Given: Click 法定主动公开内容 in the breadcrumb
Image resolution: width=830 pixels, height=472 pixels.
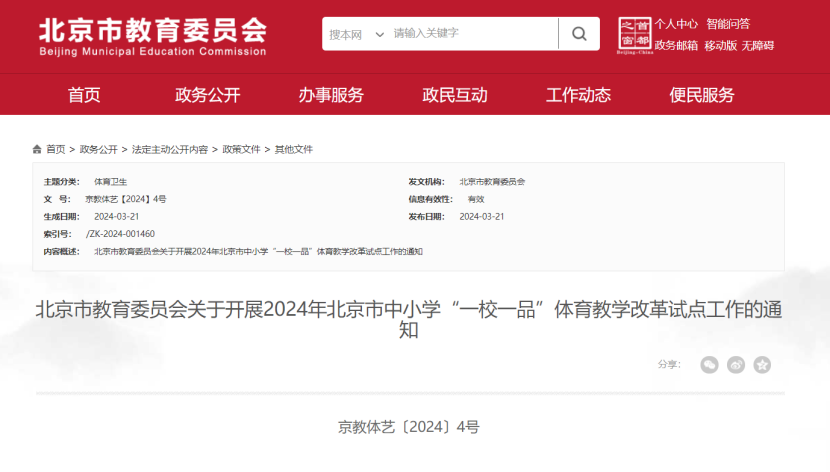Looking at the screenshot, I should [x=170, y=149].
